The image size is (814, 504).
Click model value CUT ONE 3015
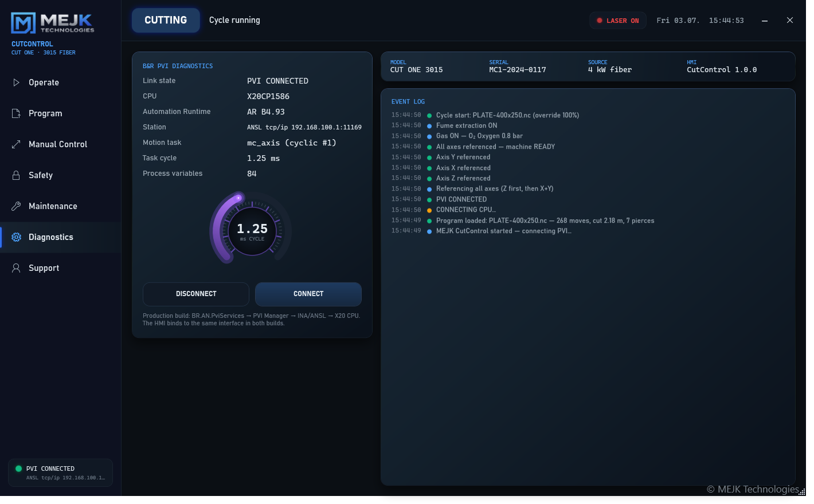(417, 70)
